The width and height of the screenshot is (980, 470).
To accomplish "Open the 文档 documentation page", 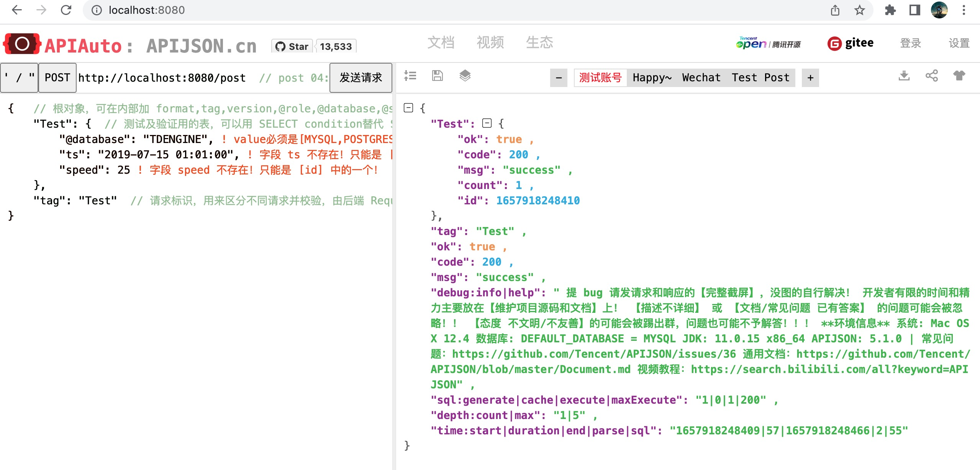I will click(441, 43).
